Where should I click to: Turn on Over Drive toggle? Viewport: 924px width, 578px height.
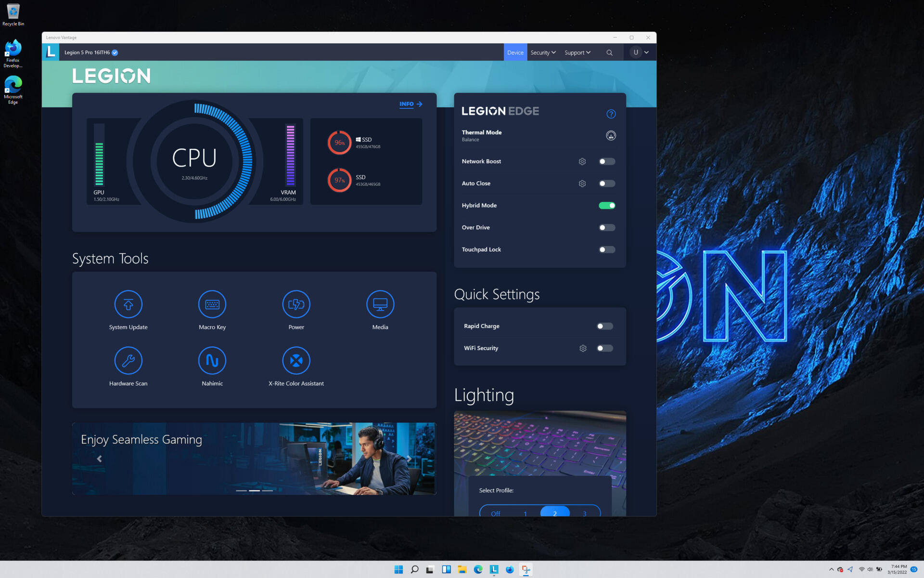pos(607,228)
